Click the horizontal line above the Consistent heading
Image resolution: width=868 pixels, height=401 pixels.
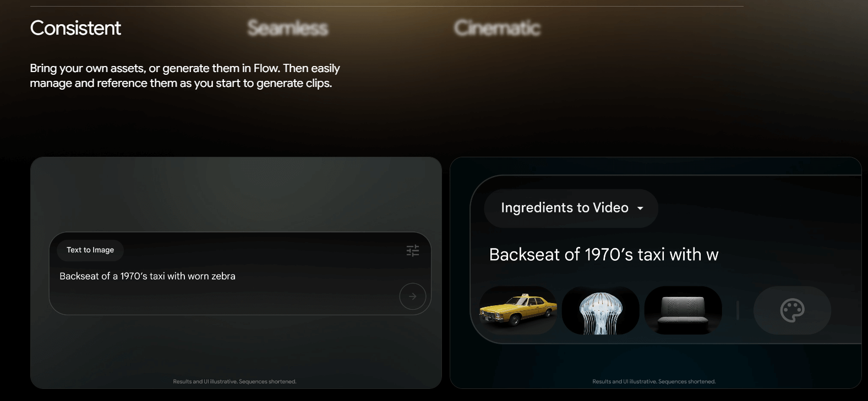[386, 7]
